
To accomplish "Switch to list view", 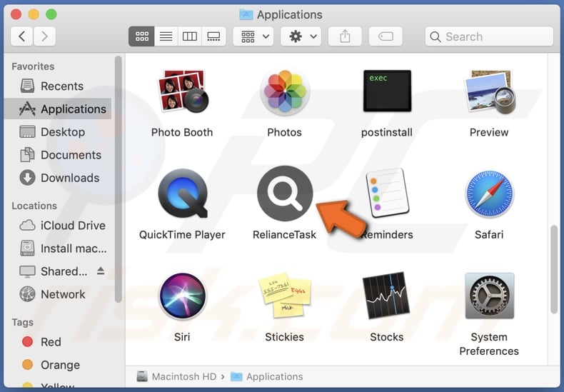I will (x=166, y=36).
